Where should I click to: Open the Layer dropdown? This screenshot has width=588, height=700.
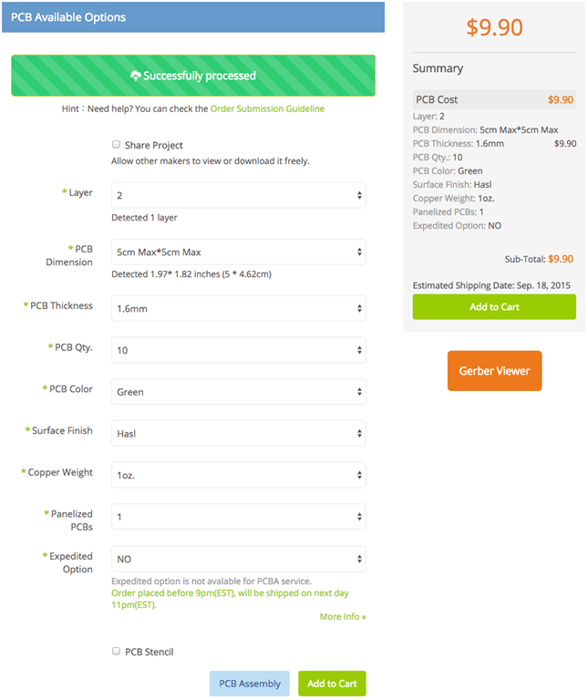[238, 196]
